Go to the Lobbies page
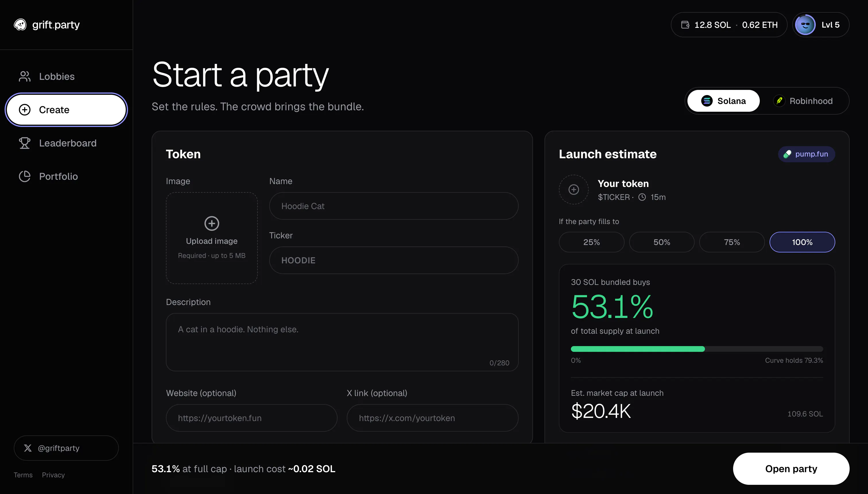Viewport: 868px width, 494px height. pyautogui.click(x=66, y=76)
